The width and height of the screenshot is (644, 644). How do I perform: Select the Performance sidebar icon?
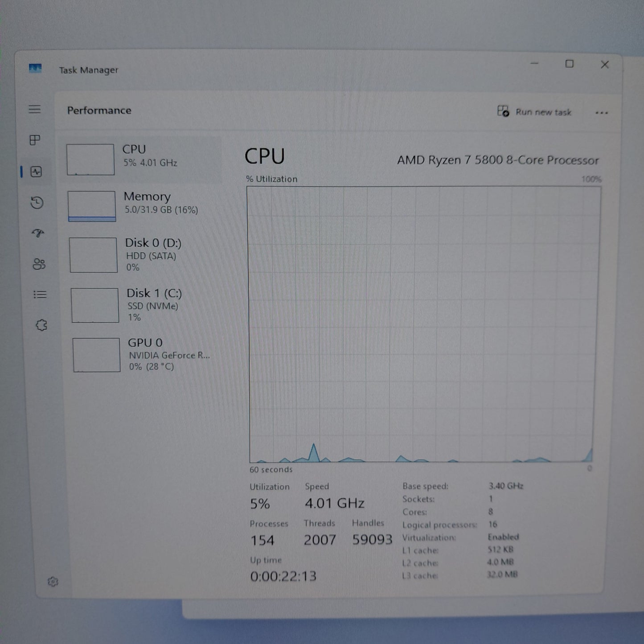click(x=35, y=172)
